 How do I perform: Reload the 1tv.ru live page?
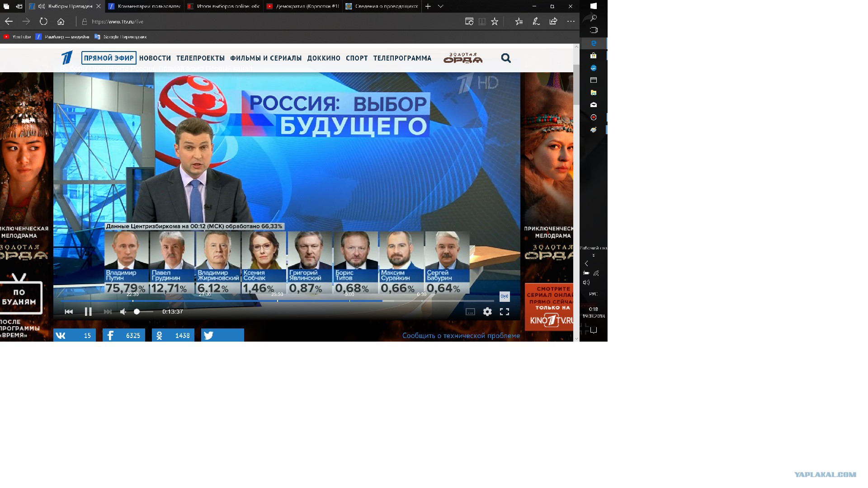click(x=43, y=21)
